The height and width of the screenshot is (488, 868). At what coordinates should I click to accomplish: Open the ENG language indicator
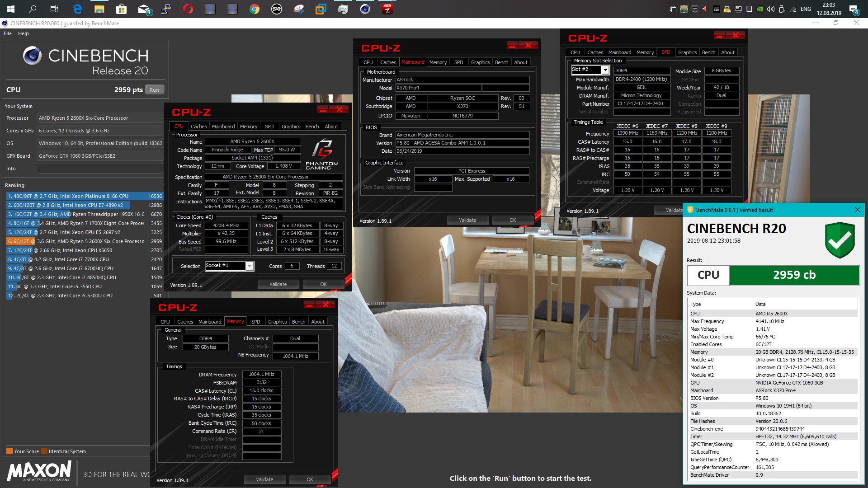pos(806,9)
